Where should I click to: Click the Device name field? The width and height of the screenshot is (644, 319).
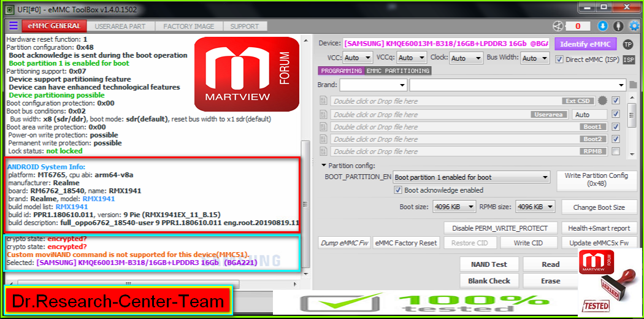click(x=446, y=44)
